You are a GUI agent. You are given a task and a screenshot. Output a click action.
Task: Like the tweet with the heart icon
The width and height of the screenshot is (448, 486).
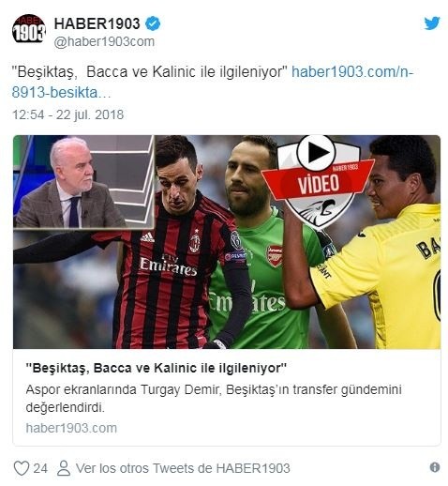(22, 468)
